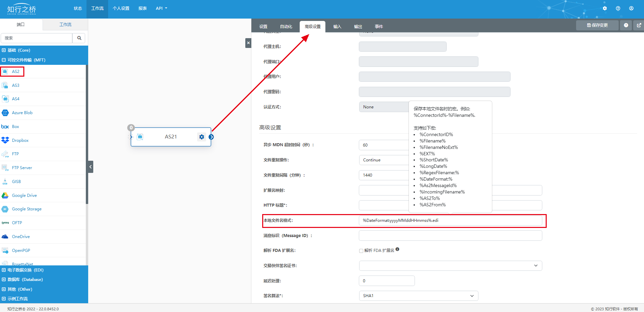Viewport: 644px width, 312px height.
Task: Collapse the left connector sidebar
Action: (x=91, y=167)
